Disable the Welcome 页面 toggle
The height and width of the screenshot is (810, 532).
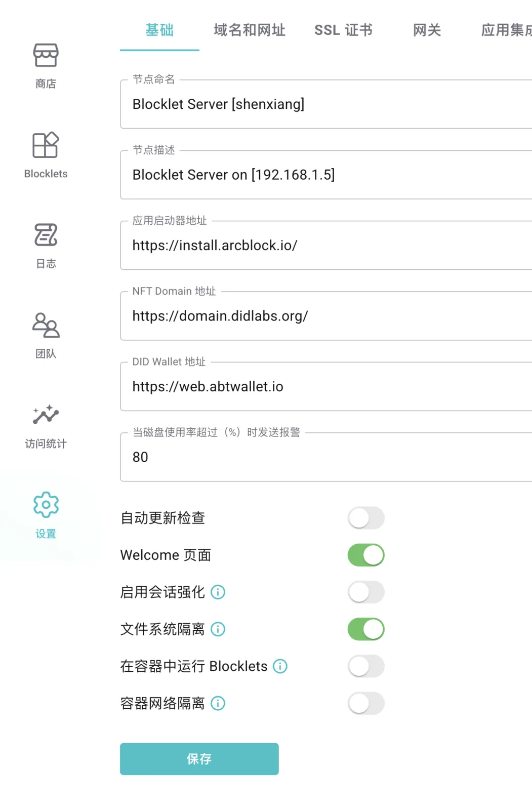366,555
